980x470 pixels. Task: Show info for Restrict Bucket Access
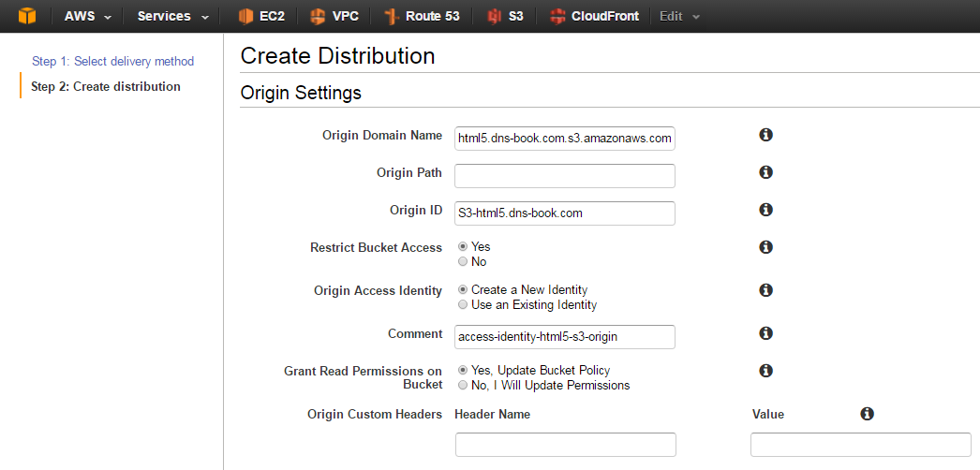pyautogui.click(x=765, y=247)
